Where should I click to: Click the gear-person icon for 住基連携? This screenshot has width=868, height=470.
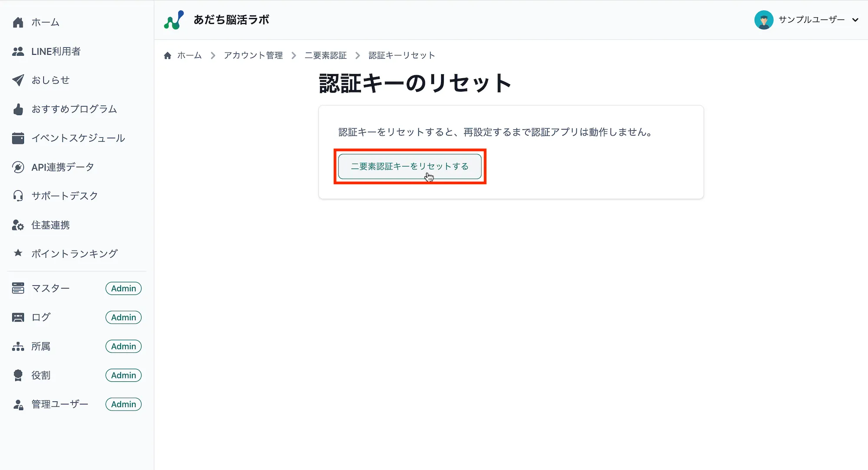pyautogui.click(x=18, y=225)
